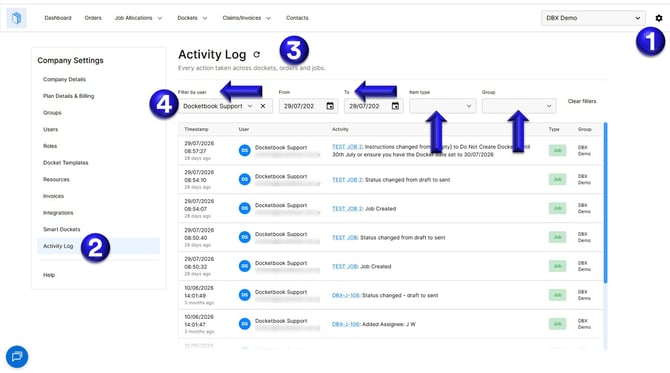Open the To date calendar picker
Image resolution: width=670 pixels, height=373 pixels.
tap(395, 106)
